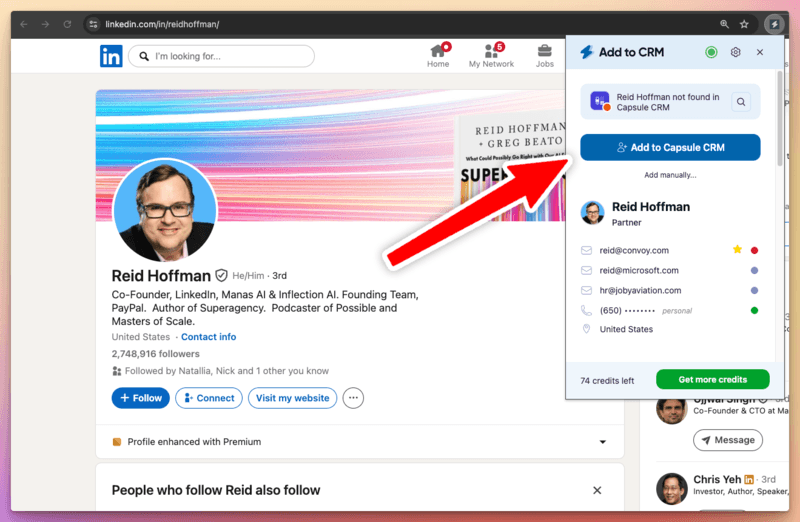Click the browser back arrow

(24, 24)
